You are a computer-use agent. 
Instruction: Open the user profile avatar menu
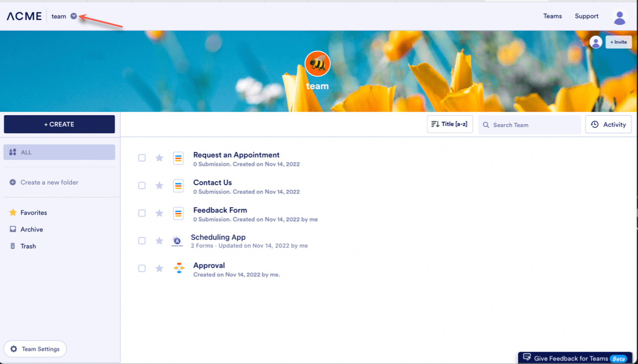[x=620, y=18]
